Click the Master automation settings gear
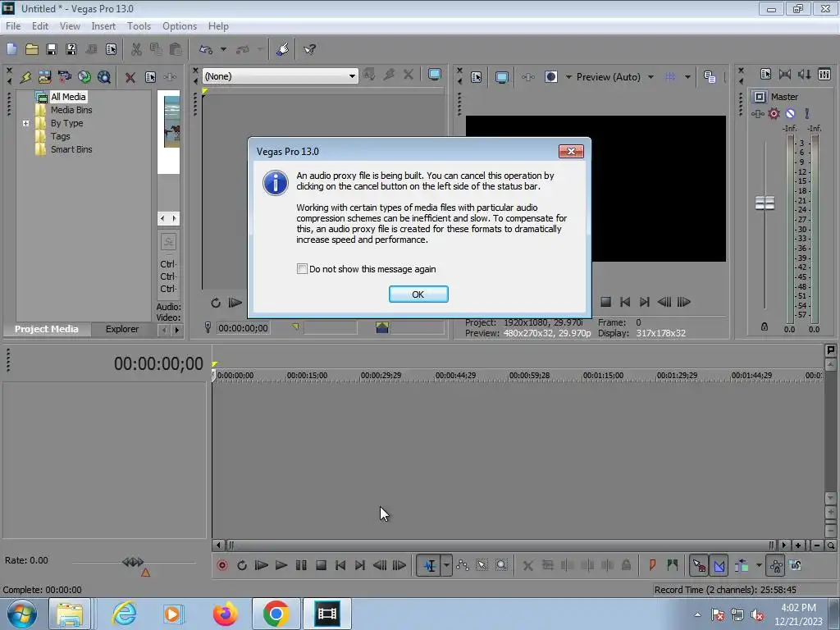This screenshot has height=630, width=840. coord(774,113)
